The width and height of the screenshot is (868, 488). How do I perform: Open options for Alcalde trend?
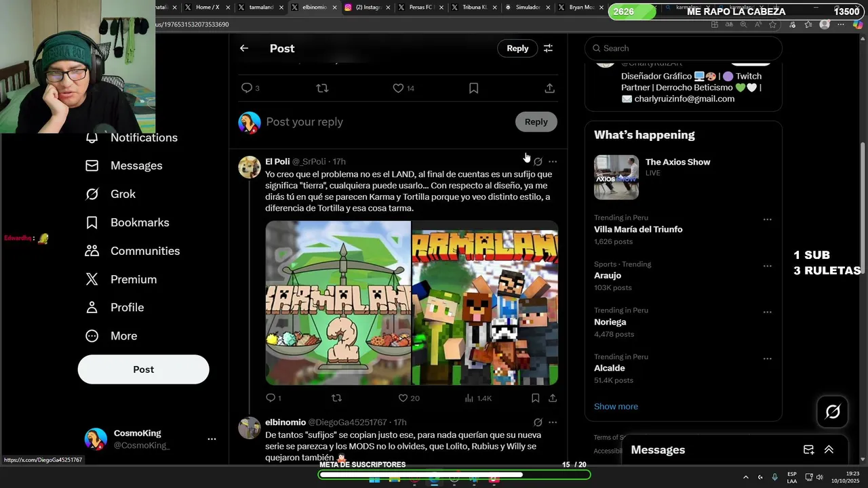(x=768, y=359)
